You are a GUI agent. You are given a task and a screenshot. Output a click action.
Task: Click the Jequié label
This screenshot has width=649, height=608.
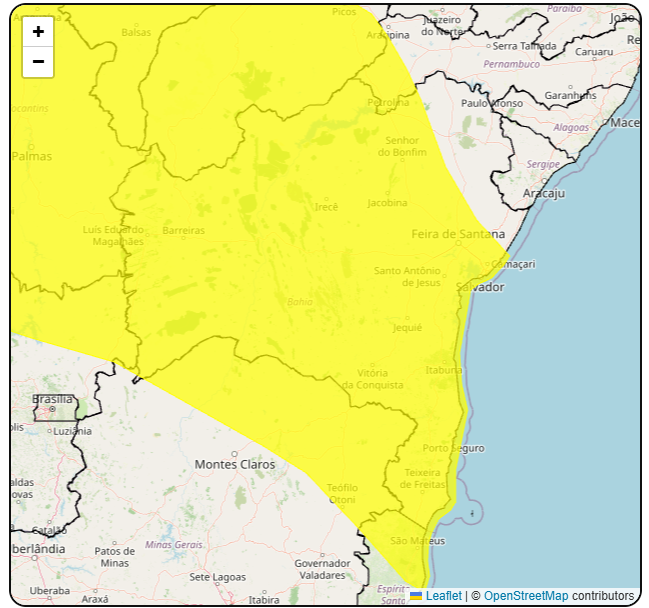click(407, 328)
